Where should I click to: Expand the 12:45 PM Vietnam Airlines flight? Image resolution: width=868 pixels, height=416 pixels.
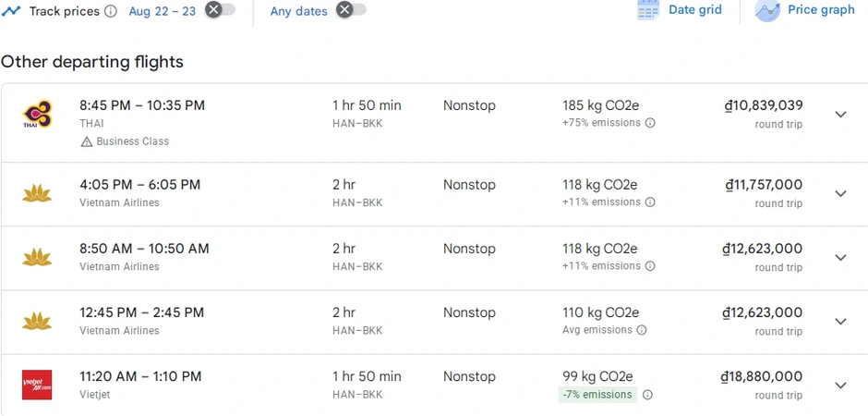coord(841,322)
